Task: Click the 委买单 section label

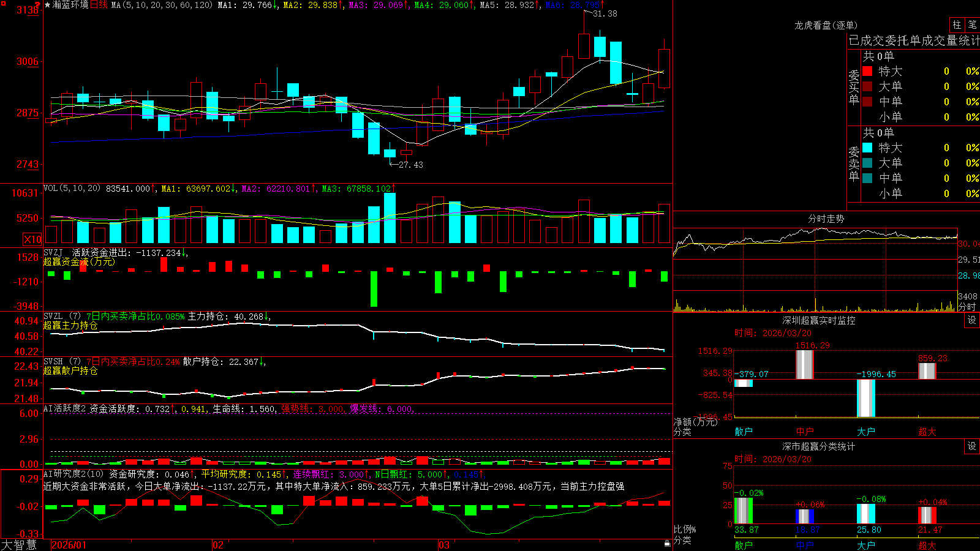Action: coord(854,87)
